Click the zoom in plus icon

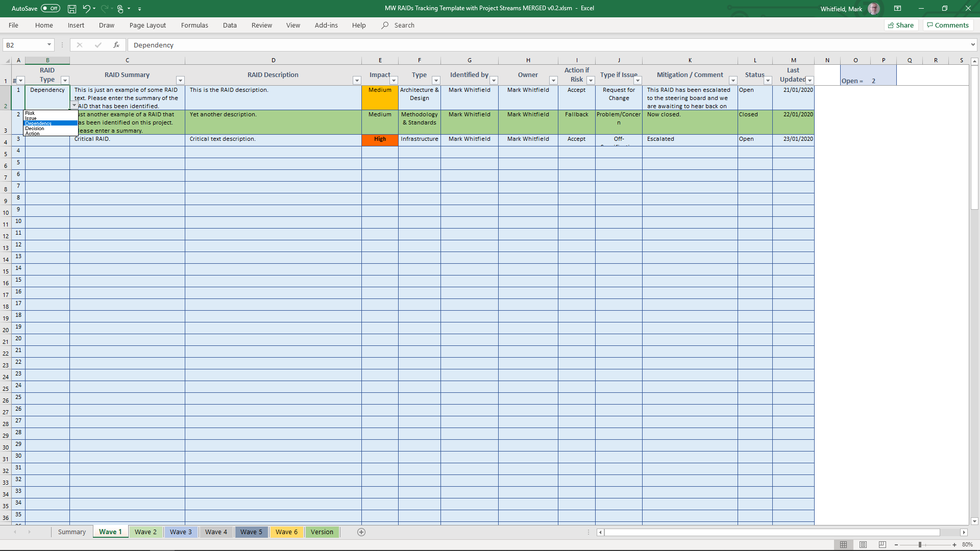[954, 545]
